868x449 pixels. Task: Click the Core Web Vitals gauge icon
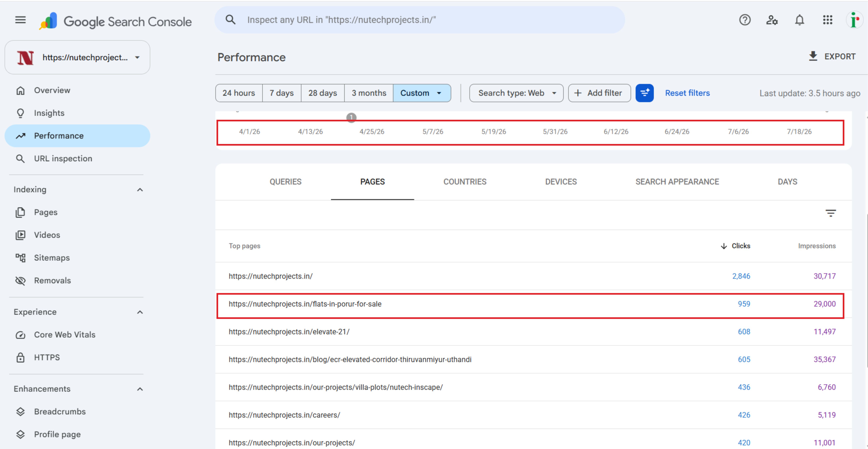(x=21, y=335)
